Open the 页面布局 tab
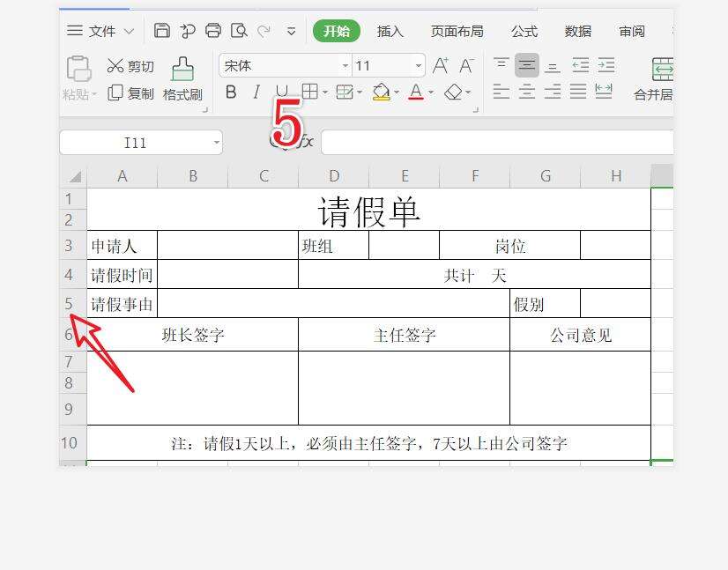 click(x=457, y=31)
